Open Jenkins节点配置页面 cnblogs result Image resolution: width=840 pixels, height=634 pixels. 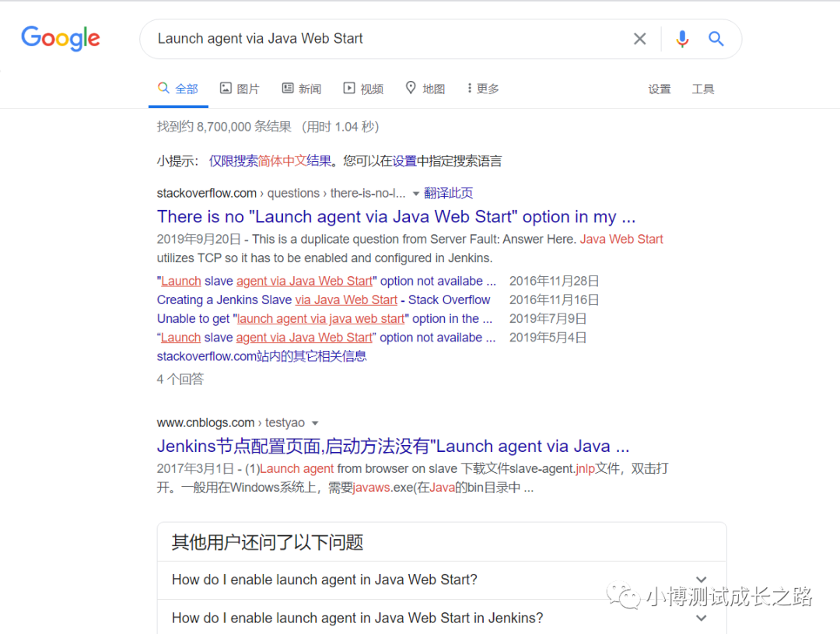tap(393, 446)
